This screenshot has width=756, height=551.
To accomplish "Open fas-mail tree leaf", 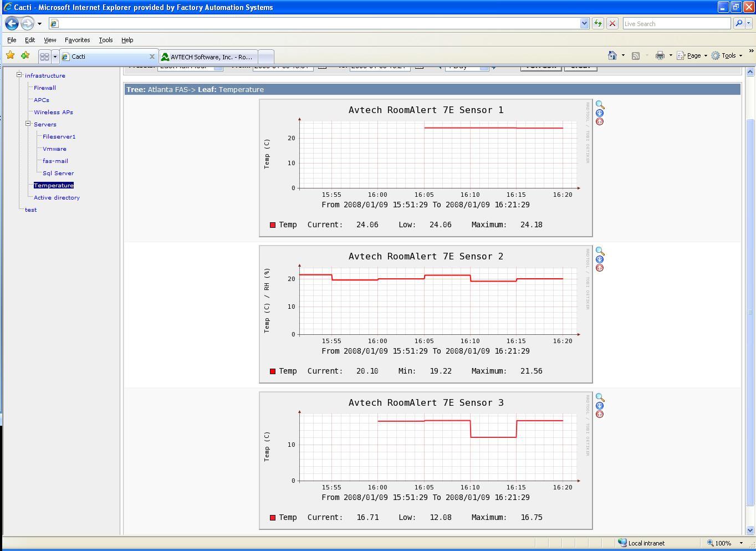I will click(x=55, y=161).
